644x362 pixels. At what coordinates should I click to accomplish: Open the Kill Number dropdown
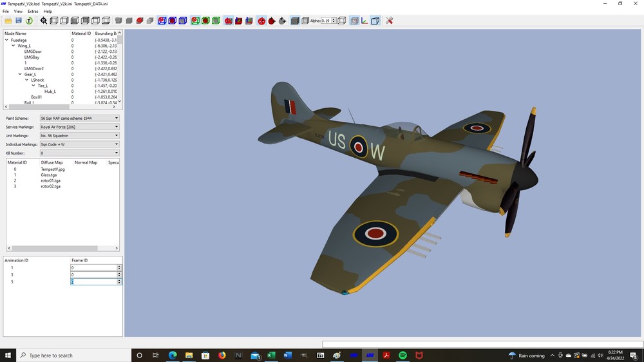point(80,153)
